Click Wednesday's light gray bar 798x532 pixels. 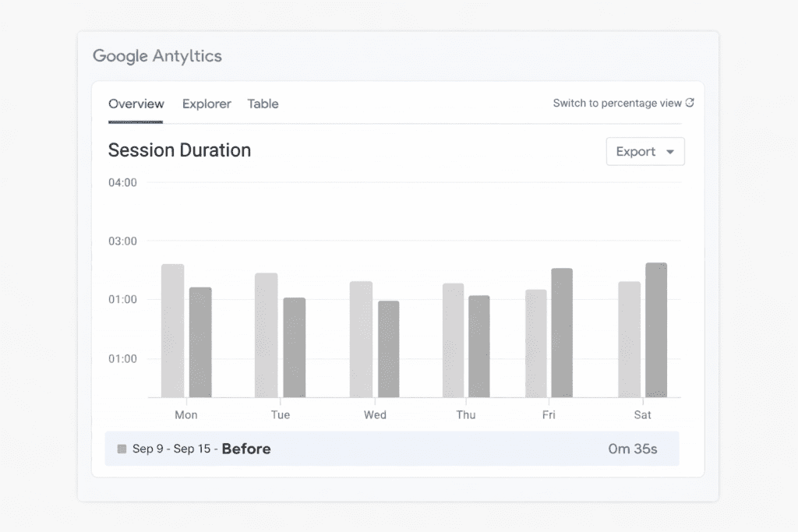point(361,340)
